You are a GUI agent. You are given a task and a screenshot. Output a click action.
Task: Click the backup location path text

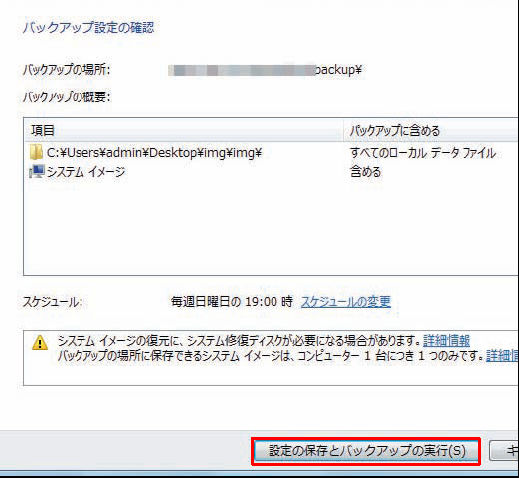(x=265, y=70)
